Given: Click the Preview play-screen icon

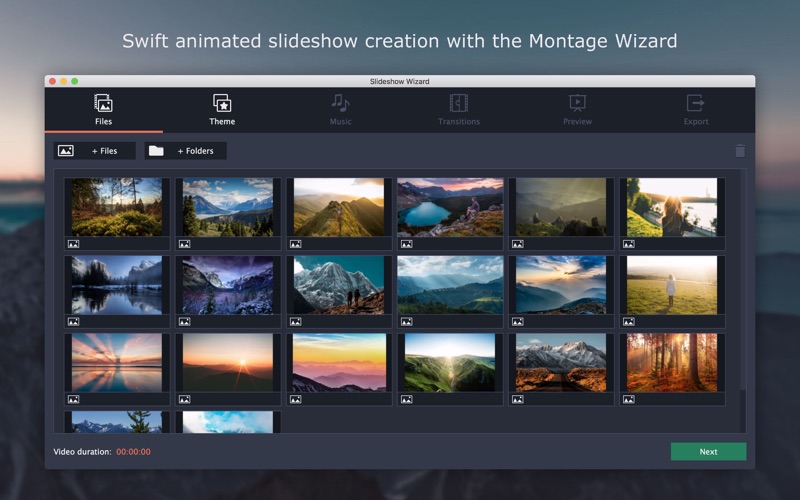Looking at the screenshot, I should click(578, 103).
